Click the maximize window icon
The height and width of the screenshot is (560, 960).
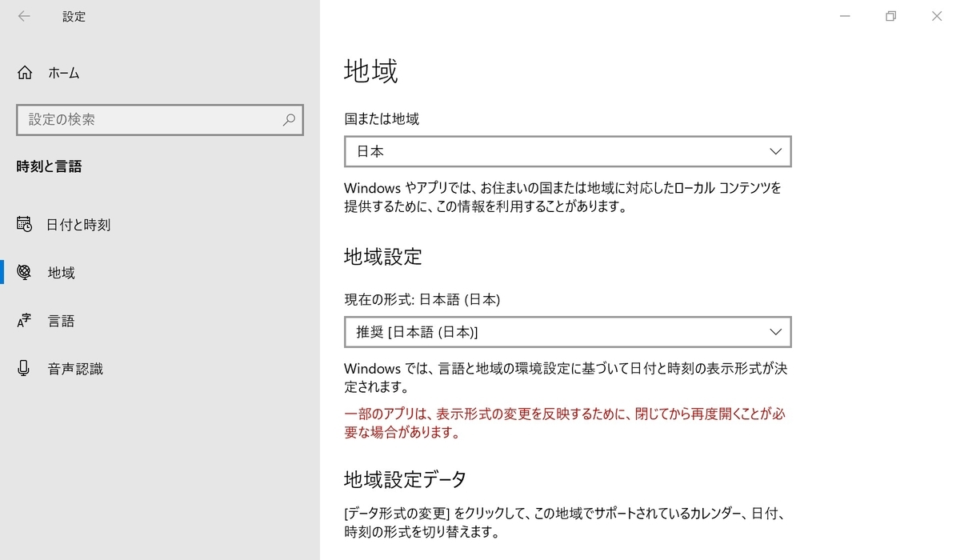890,16
